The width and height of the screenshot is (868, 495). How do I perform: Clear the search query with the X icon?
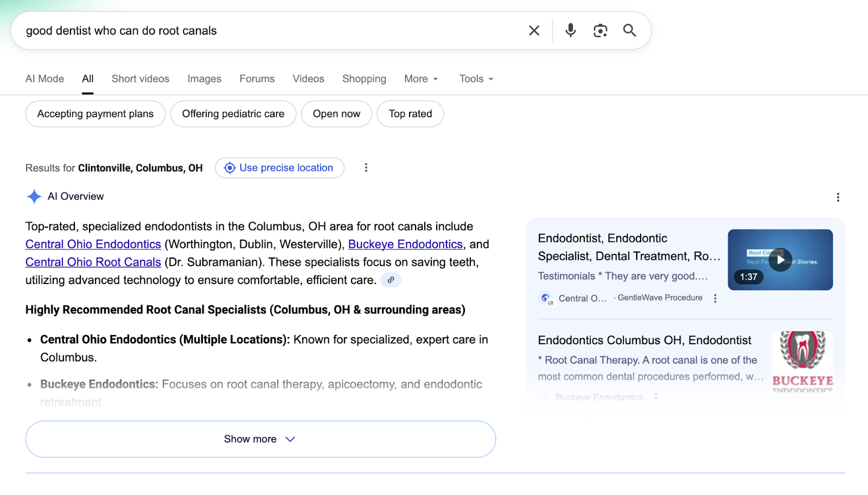pyautogui.click(x=534, y=31)
